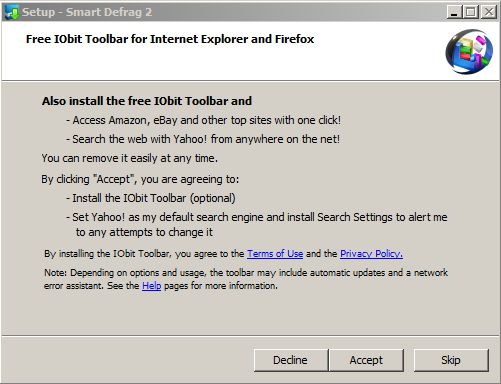Click the 'Note: Depending on options' paragraph

[x=246, y=279]
